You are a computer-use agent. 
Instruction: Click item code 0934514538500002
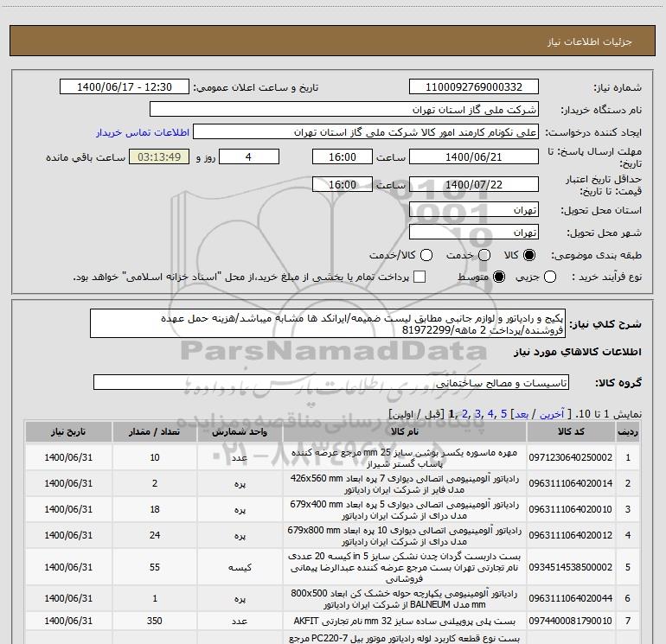[x=571, y=567]
